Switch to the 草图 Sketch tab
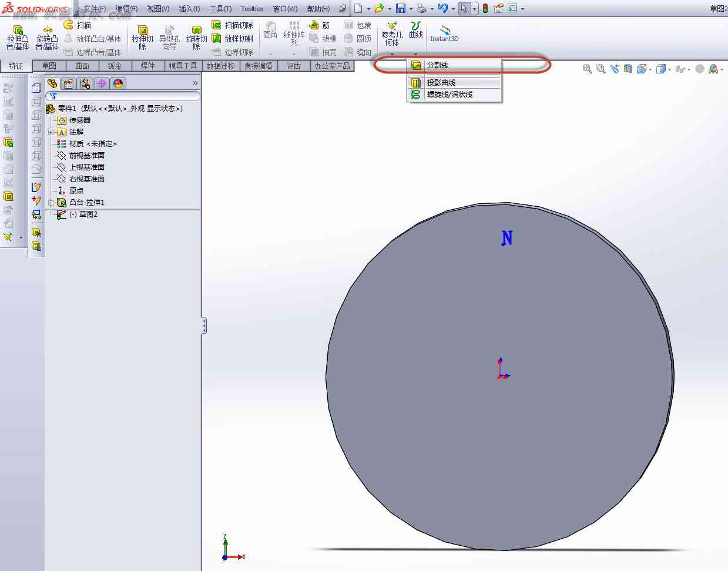This screenshot has height=571, width=728. pyautogui.click(x=49, y=66)
